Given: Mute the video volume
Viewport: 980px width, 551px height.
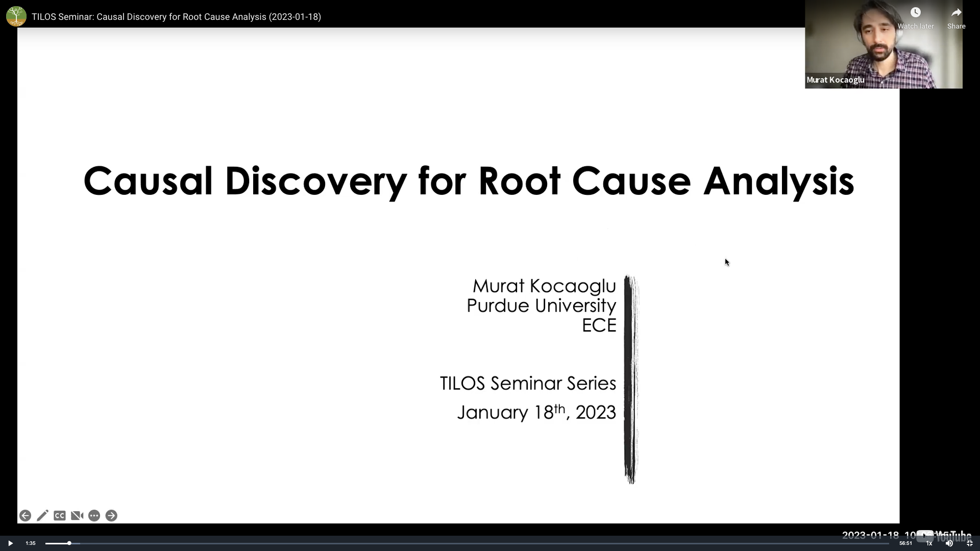Looking at the screenshot, I should pos(949,543).
